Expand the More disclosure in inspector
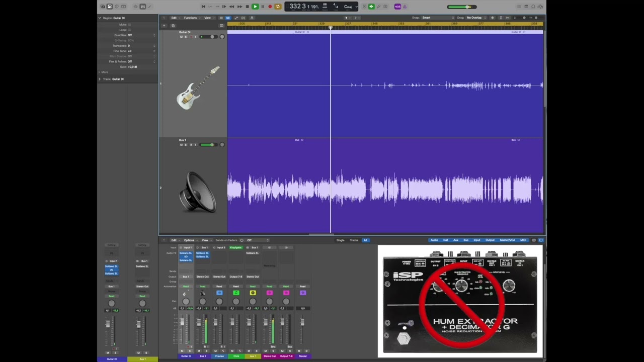This screenshot has height=362, width=644. click(x=100, y=72)
